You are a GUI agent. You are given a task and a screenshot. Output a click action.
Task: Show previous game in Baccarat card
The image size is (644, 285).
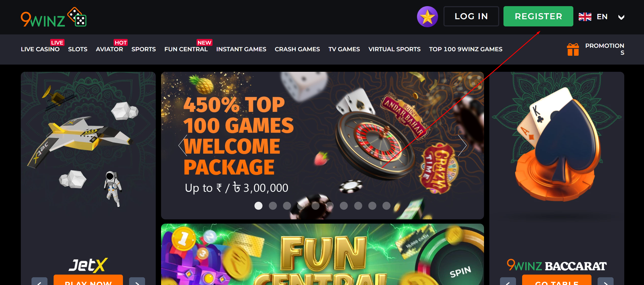coord(508,281)
